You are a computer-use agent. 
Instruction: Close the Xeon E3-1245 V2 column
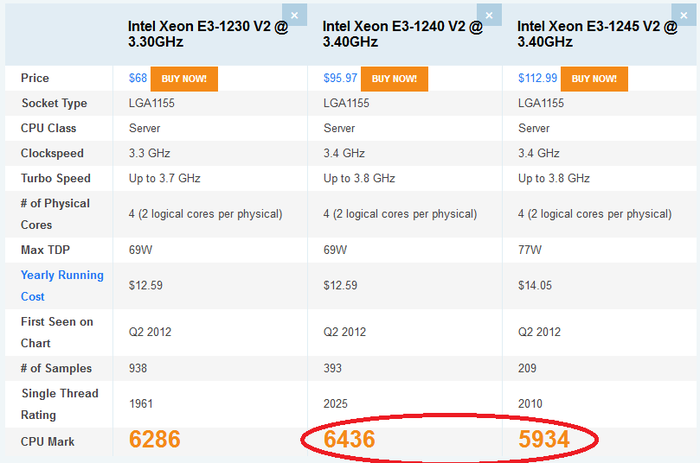(x=687, y=16)
